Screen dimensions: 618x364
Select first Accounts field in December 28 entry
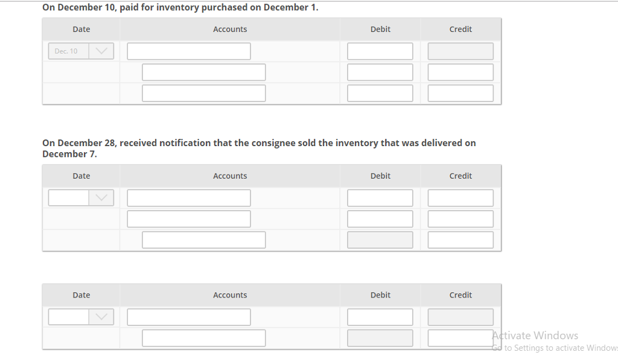[x=188, y=198]
